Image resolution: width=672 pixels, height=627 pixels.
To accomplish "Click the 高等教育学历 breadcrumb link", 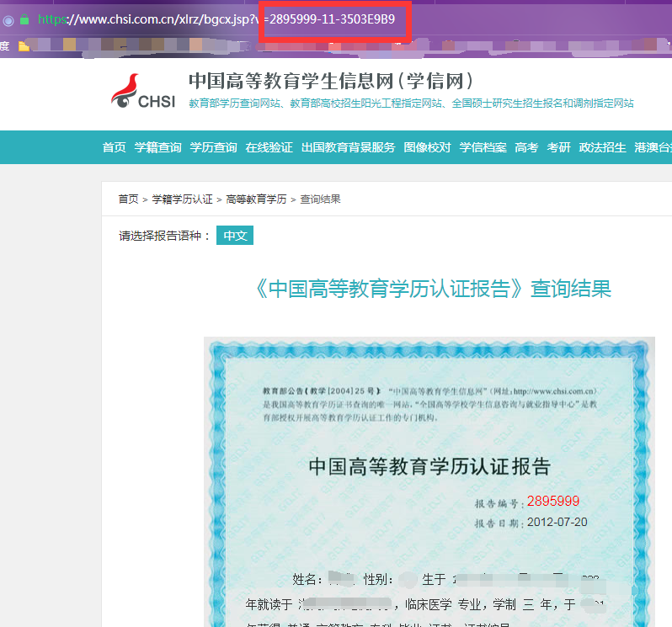I will tap(256, 199).
